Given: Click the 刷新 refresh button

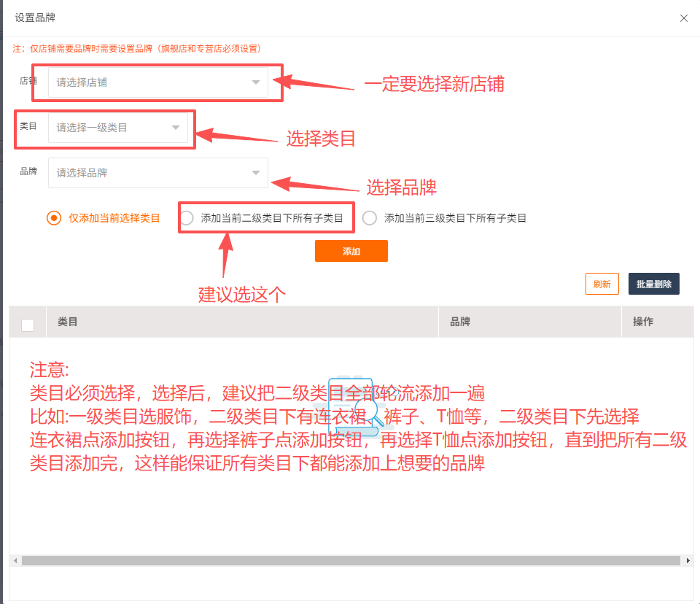Looking at the screenshot, I should [602, 284].
